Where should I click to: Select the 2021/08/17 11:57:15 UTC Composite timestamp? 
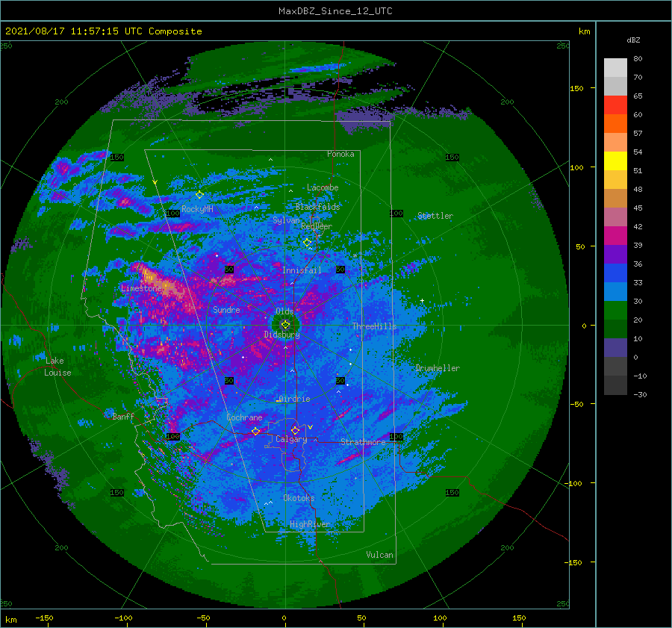click(103, 31)
